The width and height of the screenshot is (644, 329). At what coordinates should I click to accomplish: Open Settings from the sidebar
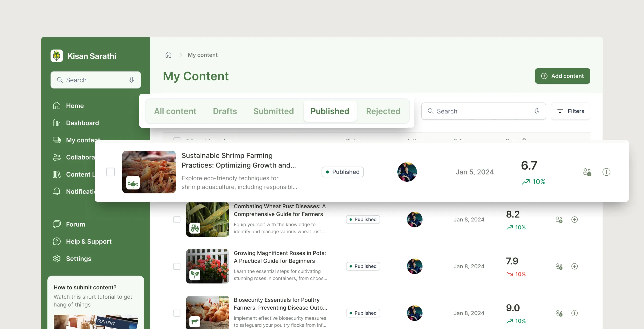pyautogui.click(x=78, y=258)
